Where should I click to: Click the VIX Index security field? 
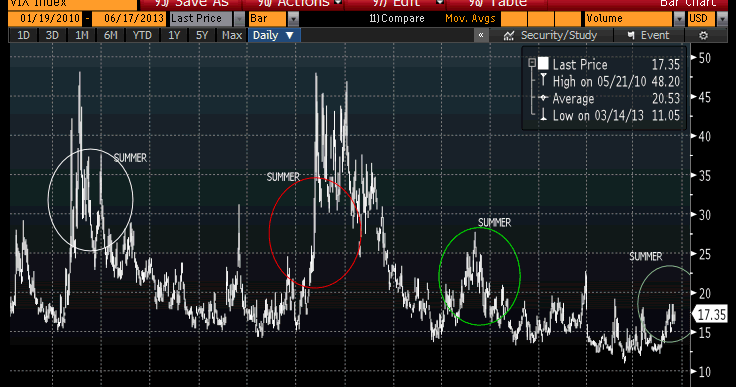coord(73,4)
